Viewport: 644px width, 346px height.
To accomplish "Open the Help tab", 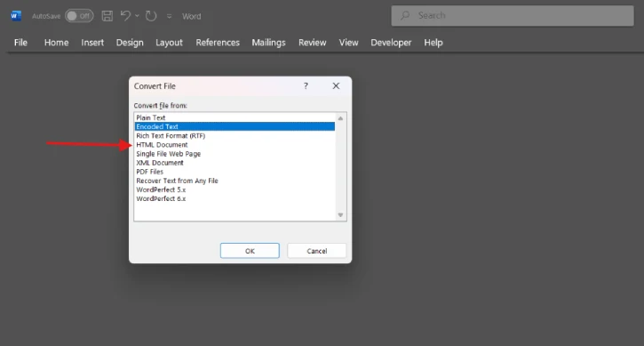I will coord(433,43).
